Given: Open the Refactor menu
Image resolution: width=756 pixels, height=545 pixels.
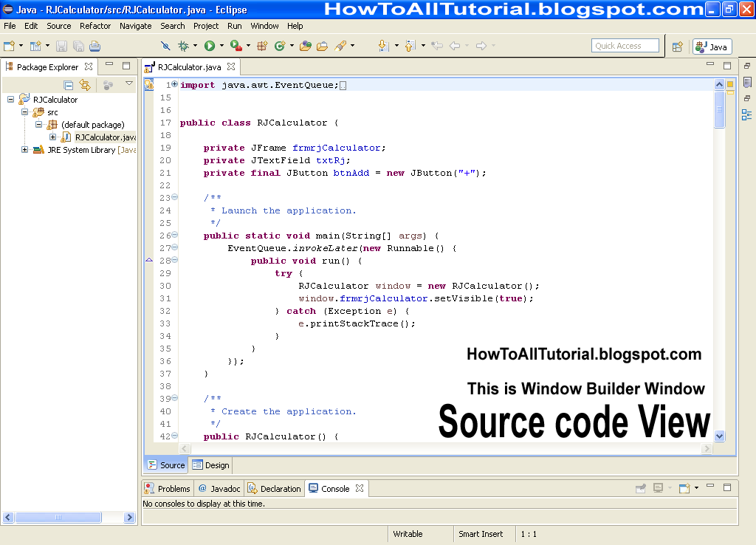Looking at the screenshot, I should [95, 26].
